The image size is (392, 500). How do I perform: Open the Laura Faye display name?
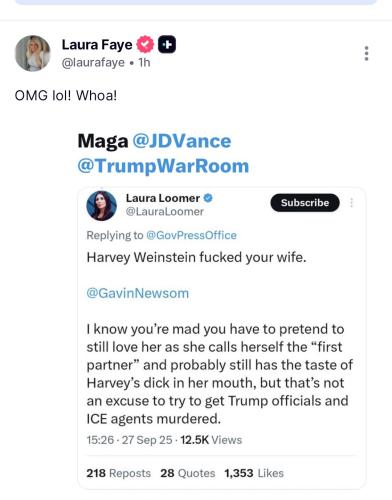coord(97,45)
